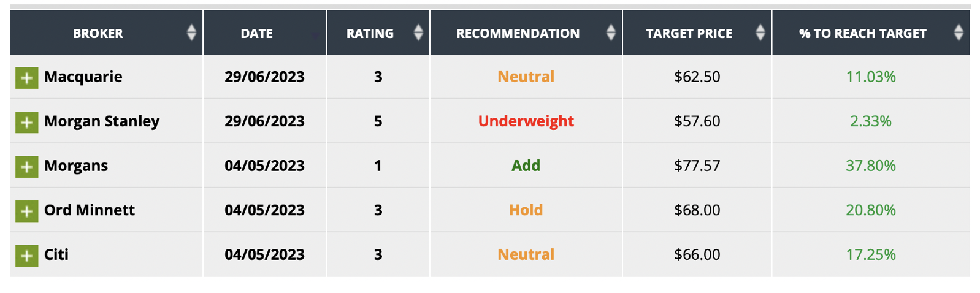Click the Date column header
The image size is (980, 293).
[256, 34]
